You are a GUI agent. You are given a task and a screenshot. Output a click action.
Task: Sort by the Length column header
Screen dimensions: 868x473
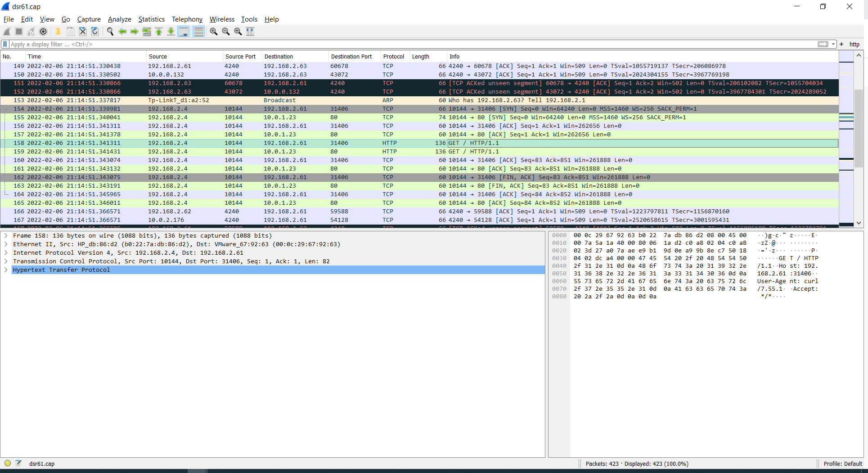coord(428,56)
